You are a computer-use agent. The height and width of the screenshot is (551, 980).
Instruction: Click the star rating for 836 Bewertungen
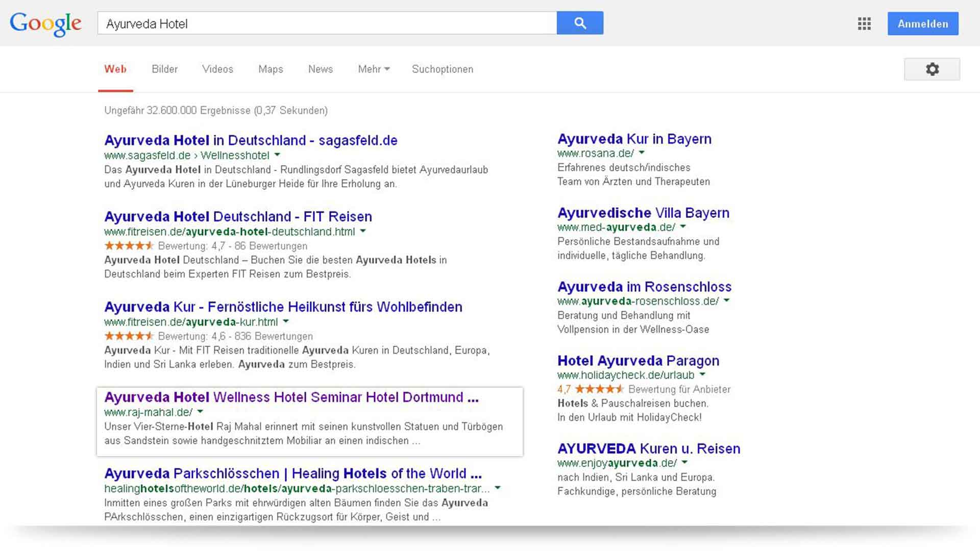click(x=129, y=336)
